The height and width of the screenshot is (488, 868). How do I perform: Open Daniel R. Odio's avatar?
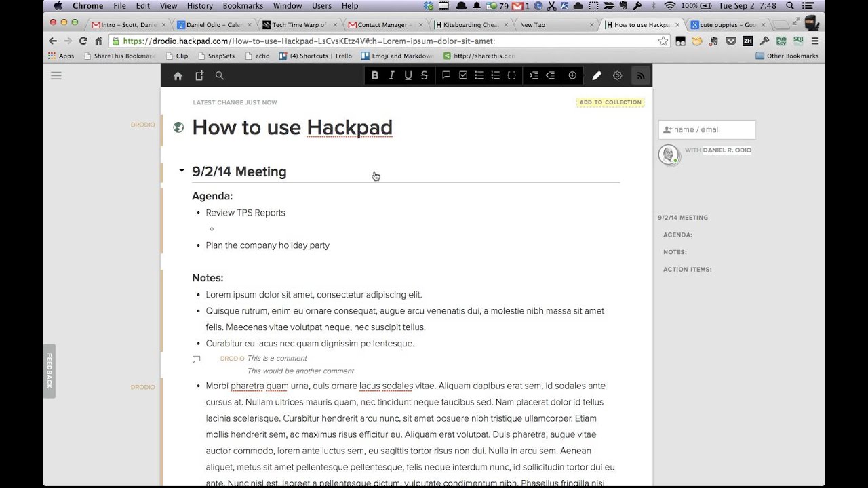tap(669, 155)
